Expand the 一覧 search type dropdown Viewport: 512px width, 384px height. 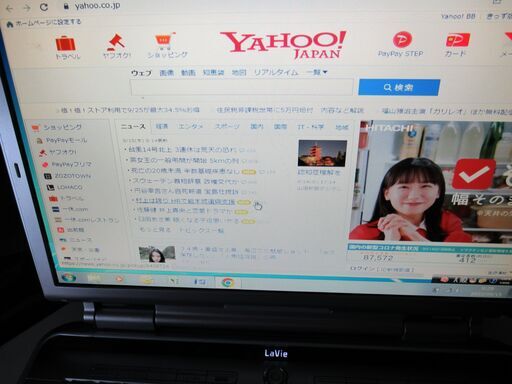point(316,72)
